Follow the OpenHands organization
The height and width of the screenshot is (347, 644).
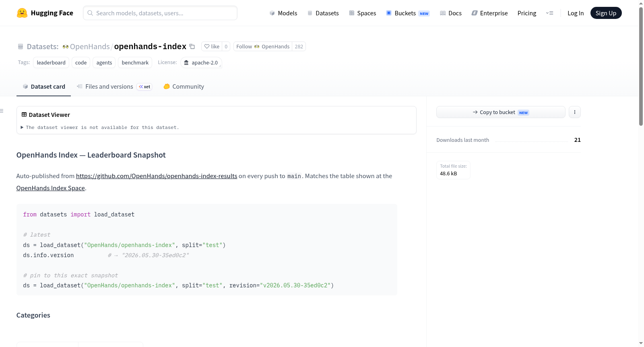pyautogui.click(x=263, y=46)
